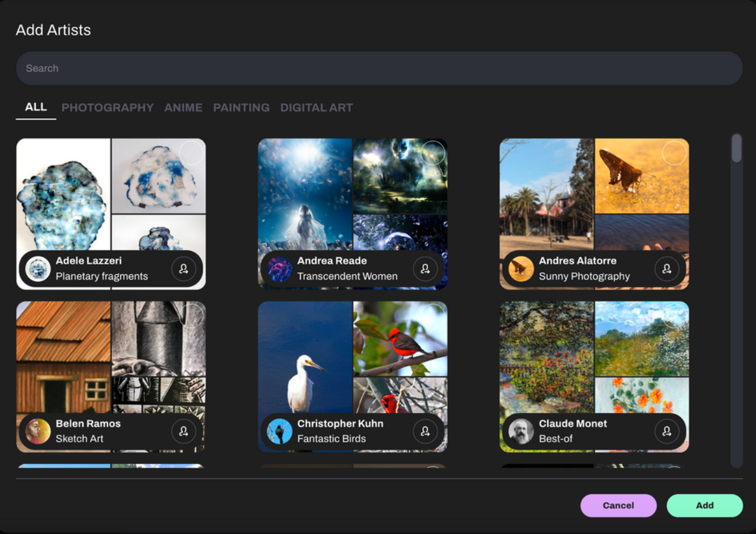
Task: Click the artist list scrollbar handle
Action: [736, 148]
